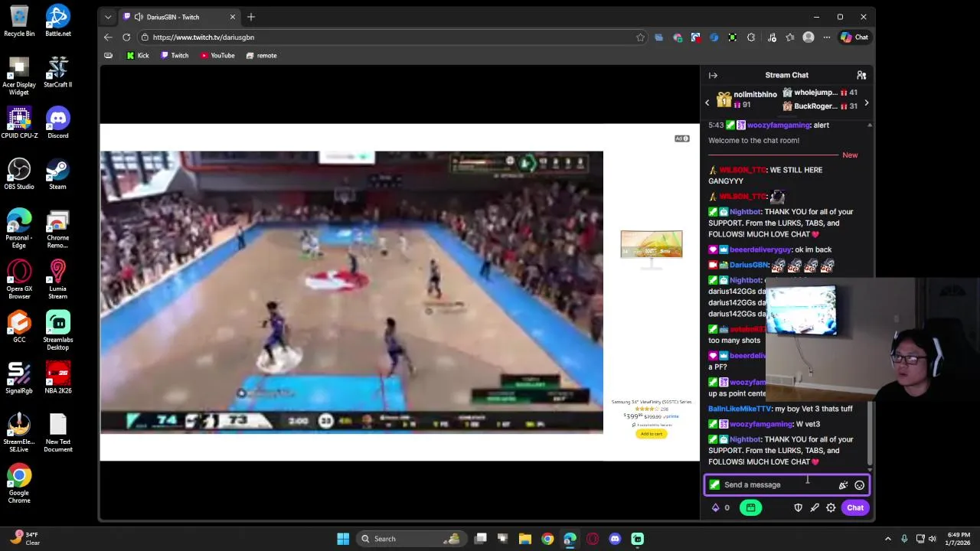Open a new browser tab

250,17
